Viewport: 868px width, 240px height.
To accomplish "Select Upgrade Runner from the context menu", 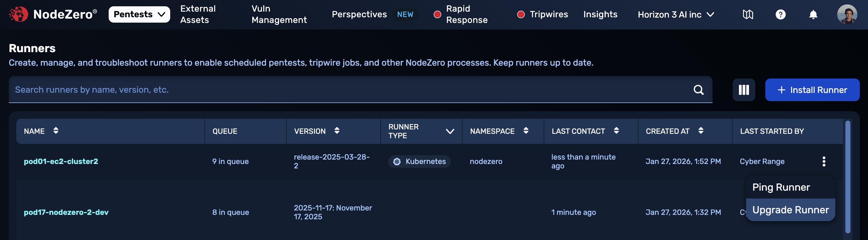I will pyautogui.click(x=790, y=210).
